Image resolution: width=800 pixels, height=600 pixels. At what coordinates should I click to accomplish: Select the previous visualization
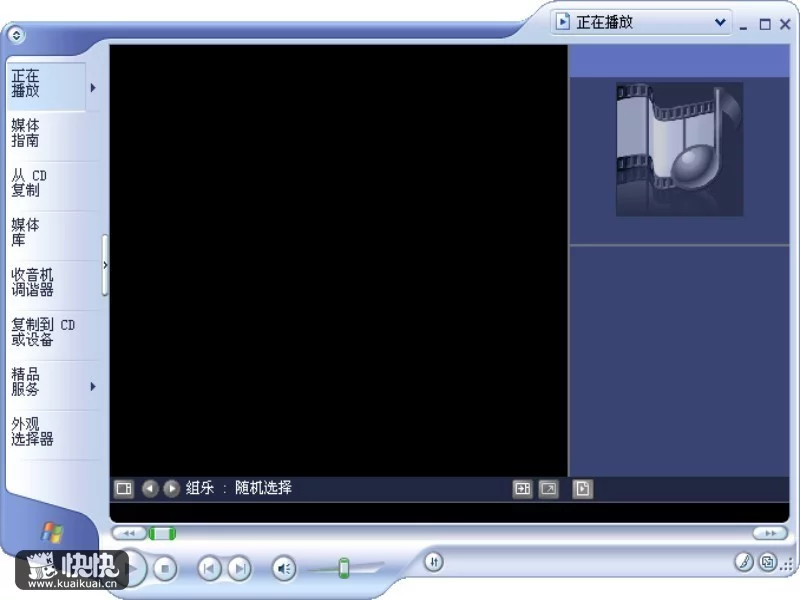[150, 489]
